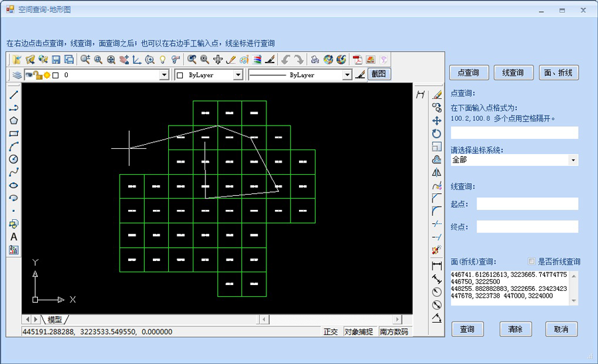
Task: Open the ByLayer color swatch dropdown
Action: 238,76
